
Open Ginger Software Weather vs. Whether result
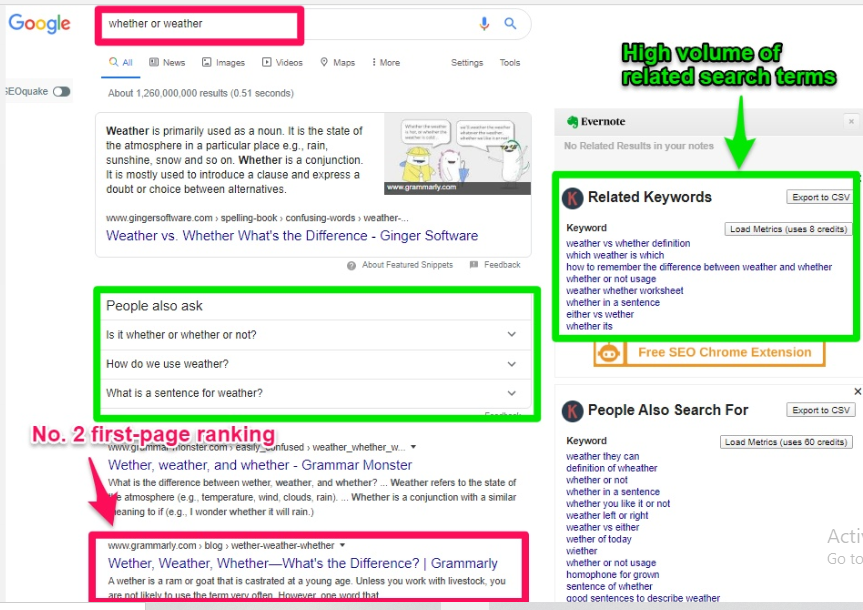pyautogui.click(x=292, y=236)
